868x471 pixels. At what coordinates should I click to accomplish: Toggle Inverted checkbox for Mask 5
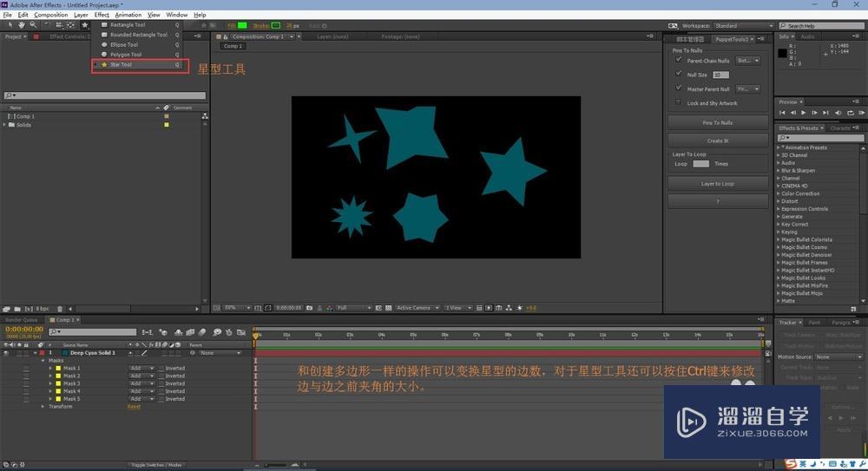[x=161, y=399]
